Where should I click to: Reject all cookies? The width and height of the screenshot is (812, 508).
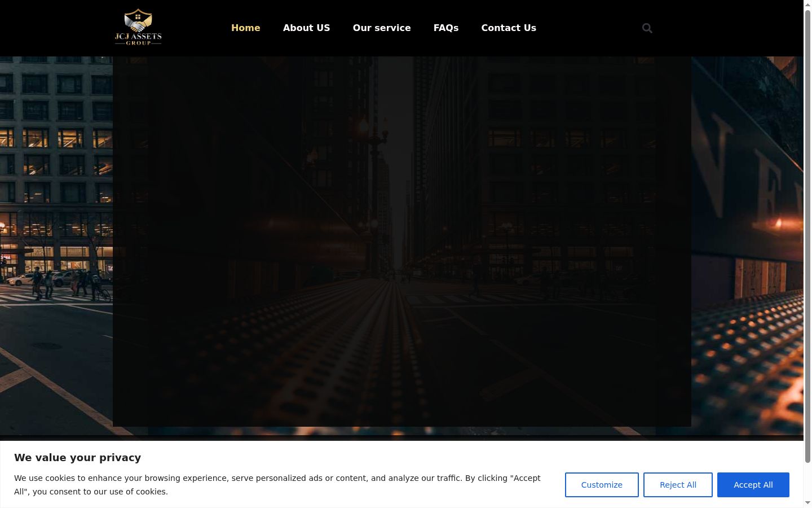pos(678,485)
